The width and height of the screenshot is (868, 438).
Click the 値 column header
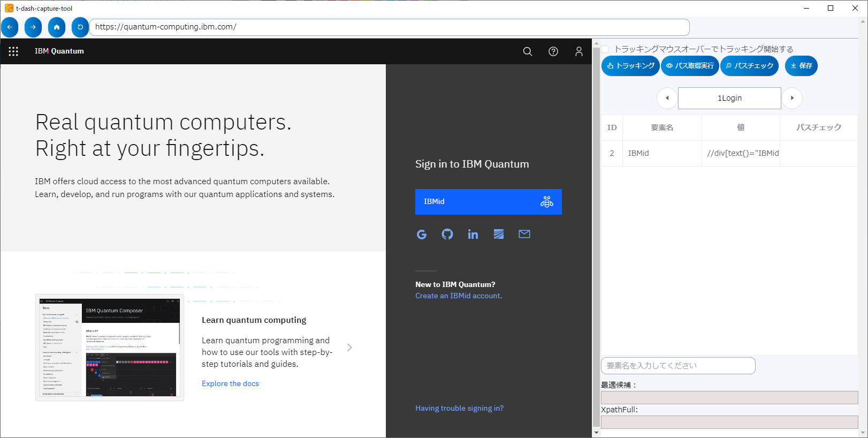(741, 127)
